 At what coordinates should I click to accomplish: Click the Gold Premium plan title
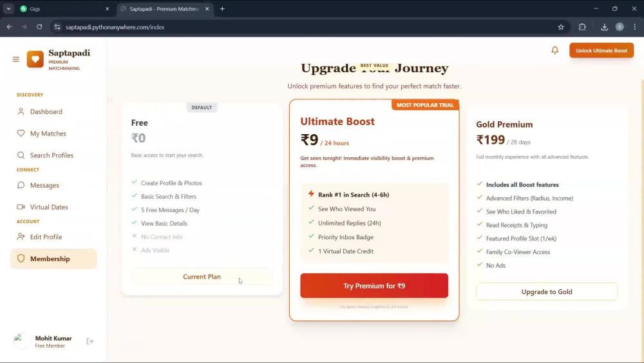point(504,124)
